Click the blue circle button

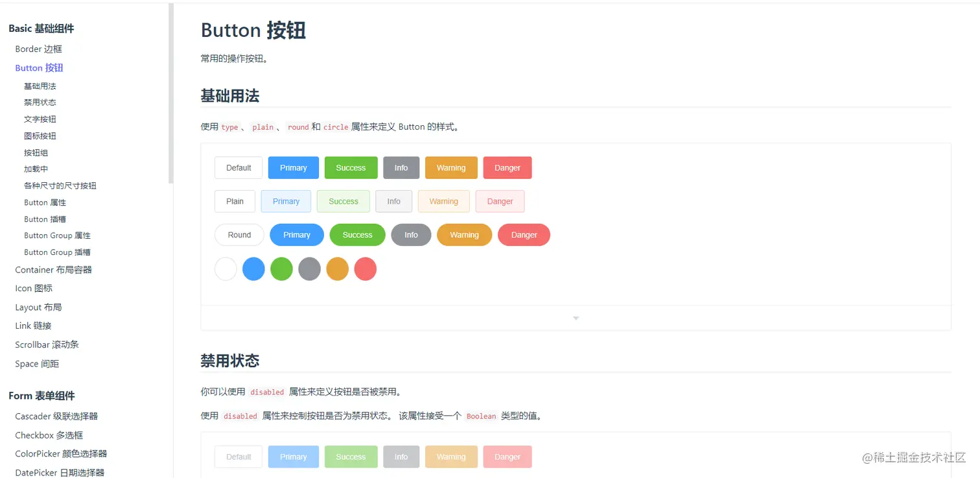[x=253, y=269]
